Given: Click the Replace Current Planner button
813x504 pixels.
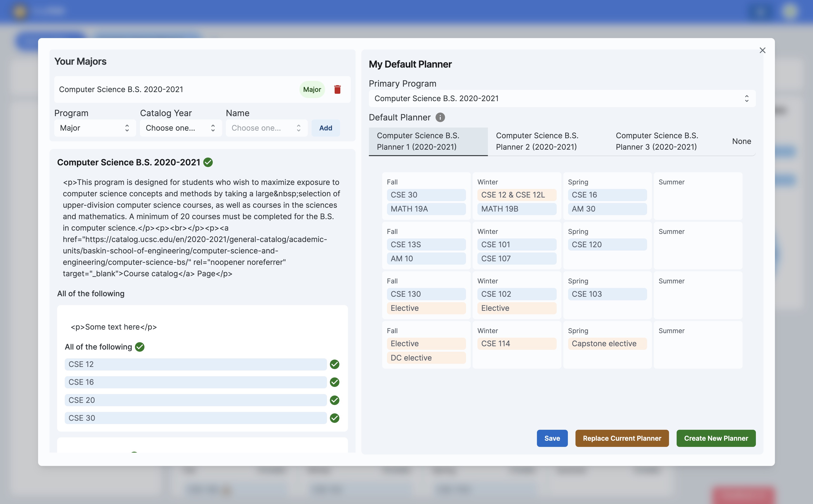Looking at the screenshot, I should click(622, 438).
